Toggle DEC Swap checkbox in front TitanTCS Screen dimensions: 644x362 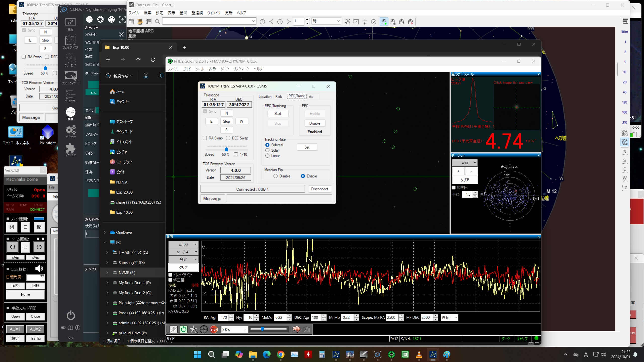(228, 138)
